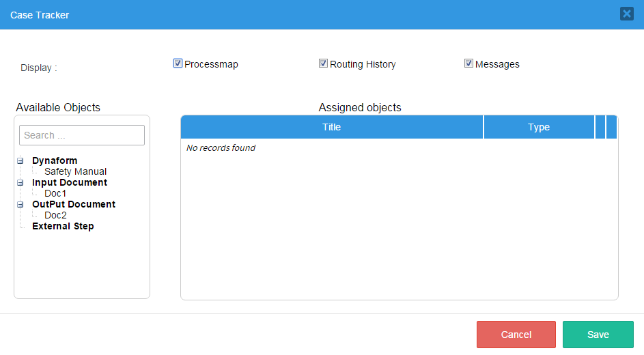Uncheck the Routing History checkbox

tap(324, 63)
